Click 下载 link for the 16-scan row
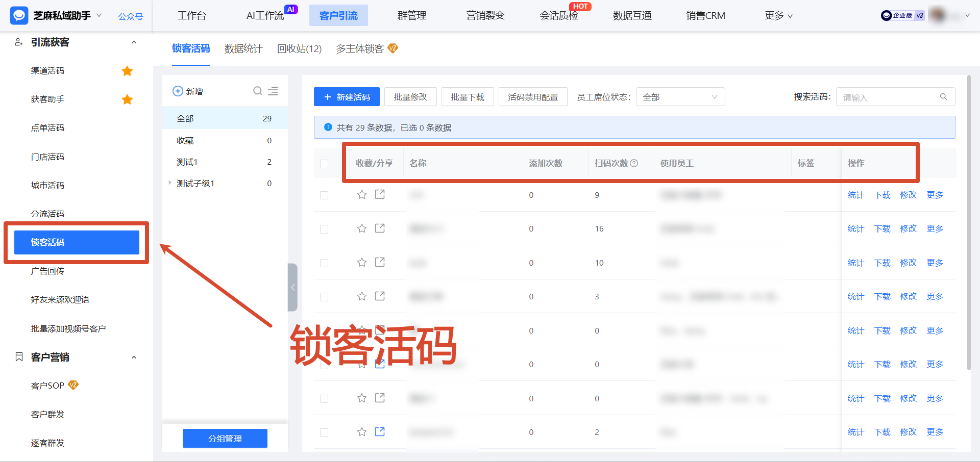The width and height of the screenshot is (980, 462). coord(882,228)
